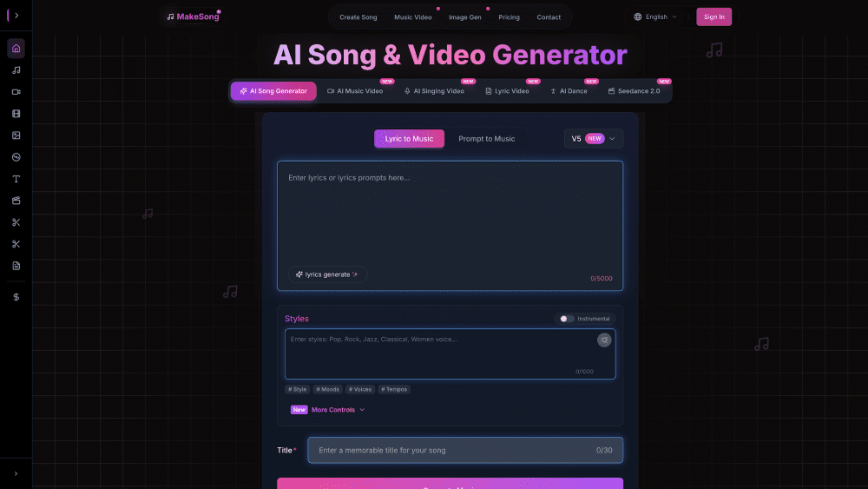Open the image picture sidebar icon
Image resolution: width=868 pixels, height=489 pixels.
[16, 135]
